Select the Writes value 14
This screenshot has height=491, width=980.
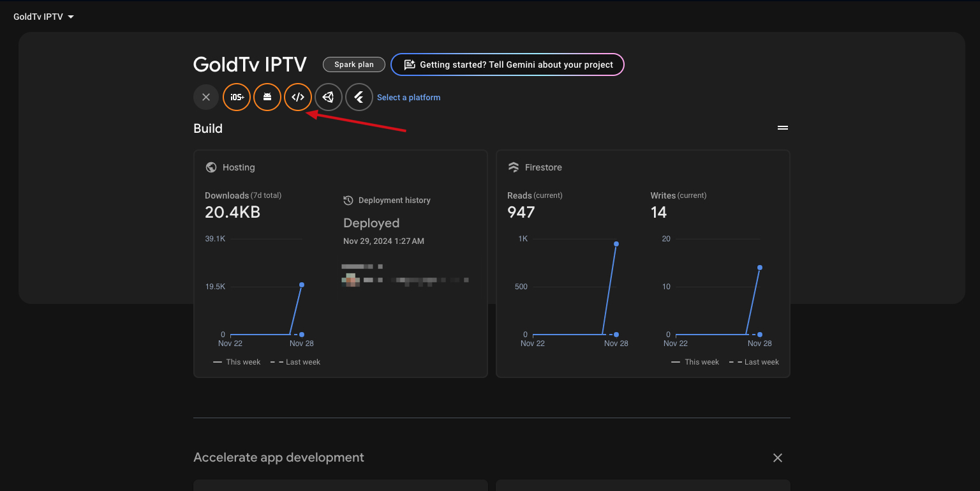658,213
